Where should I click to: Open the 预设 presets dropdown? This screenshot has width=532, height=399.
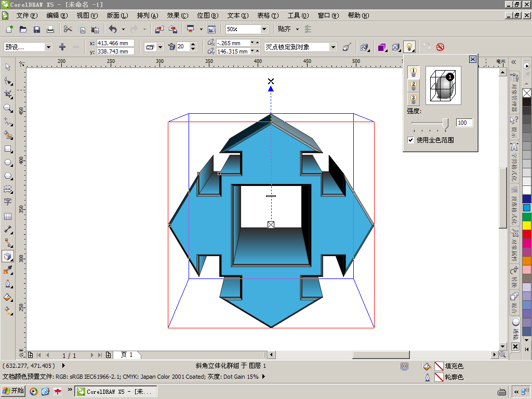48,47
